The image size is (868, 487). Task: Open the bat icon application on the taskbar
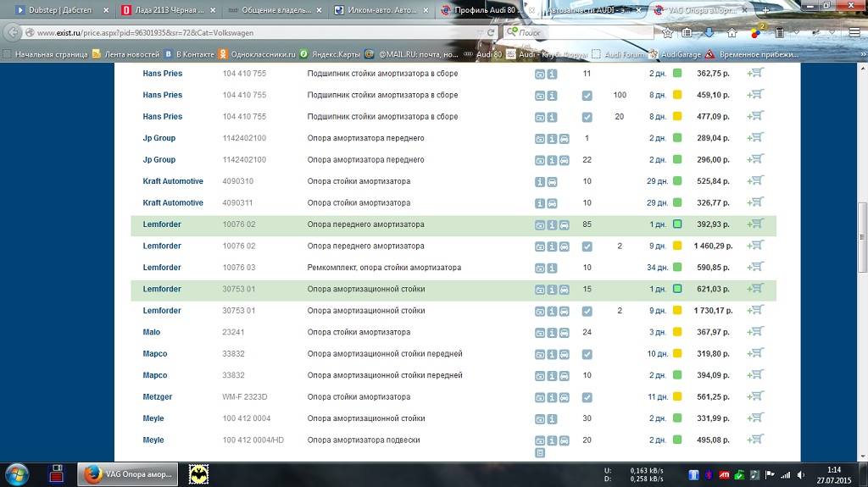click(x=198, y=474)
